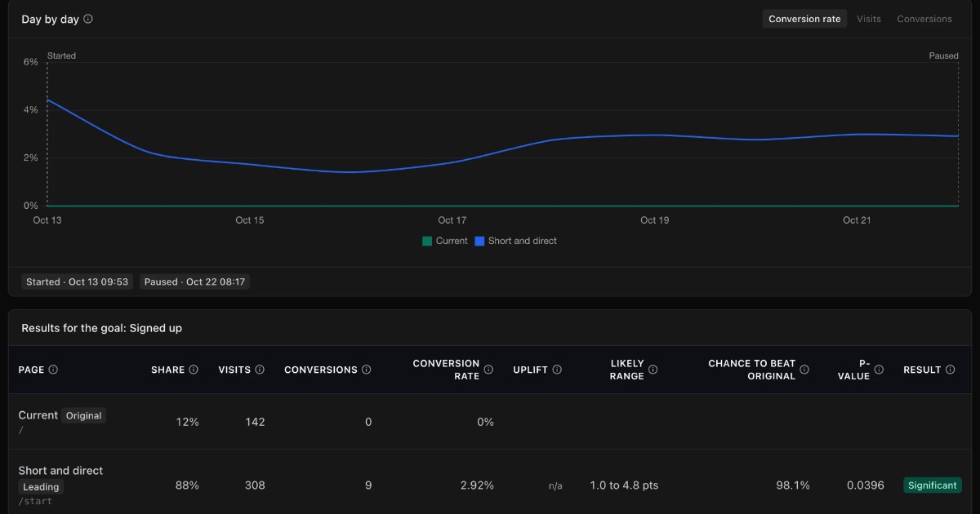This screenshot has width=980, height=514.
Task: Click the info icon beside Day by day
Action: pos(88,19)
